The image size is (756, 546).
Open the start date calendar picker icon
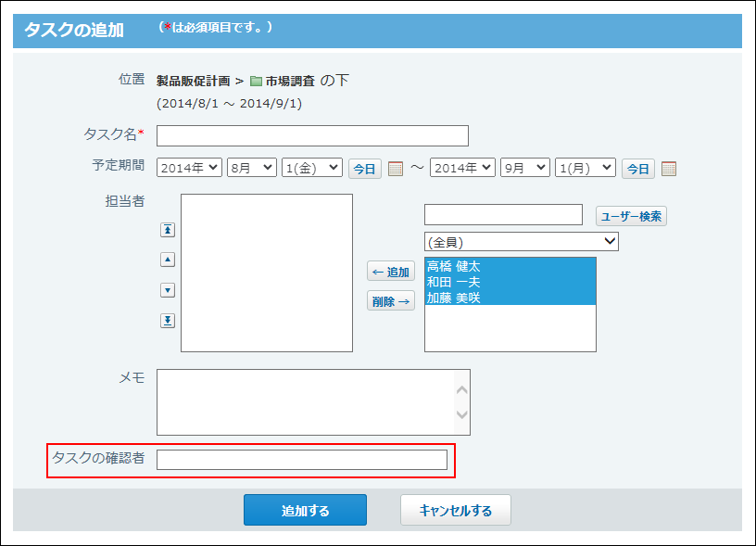pos(396,169)
